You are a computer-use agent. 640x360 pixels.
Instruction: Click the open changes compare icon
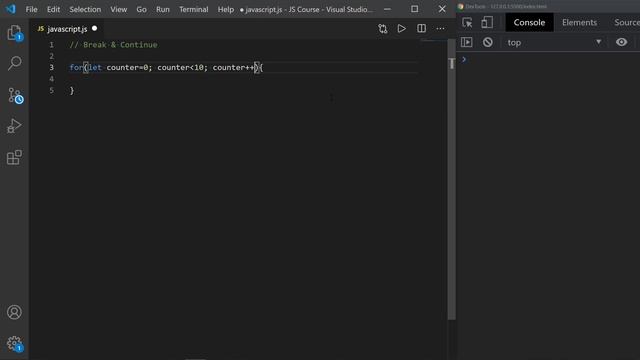pyautogui.click(x=382, y=29)
